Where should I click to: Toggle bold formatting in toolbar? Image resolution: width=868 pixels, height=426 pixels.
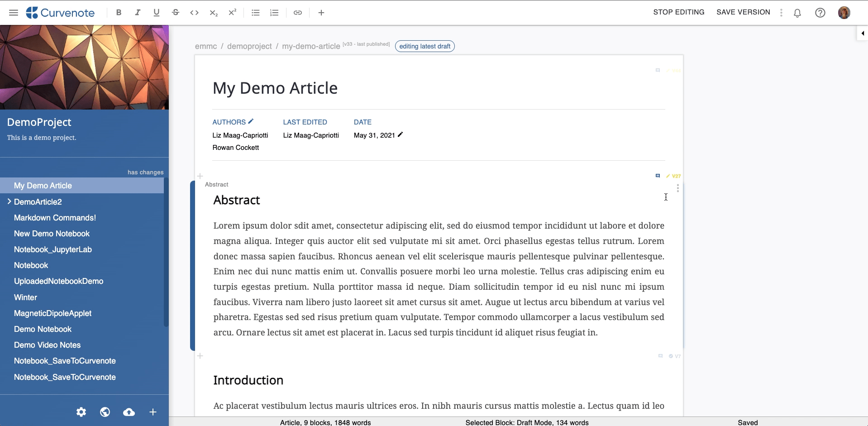pyautogui.click(x=119, y=13)
